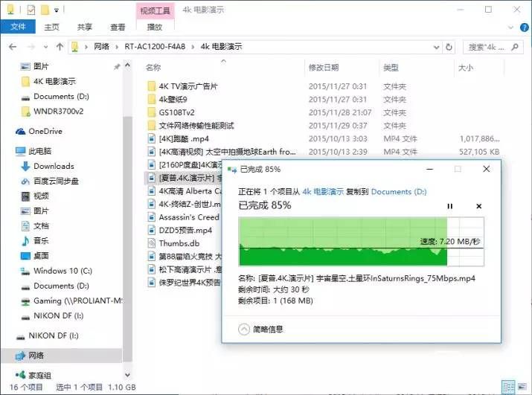Select 此电脑 in the navigation pane
Viewport: 532px width, 395px height.
coord(39,151)
